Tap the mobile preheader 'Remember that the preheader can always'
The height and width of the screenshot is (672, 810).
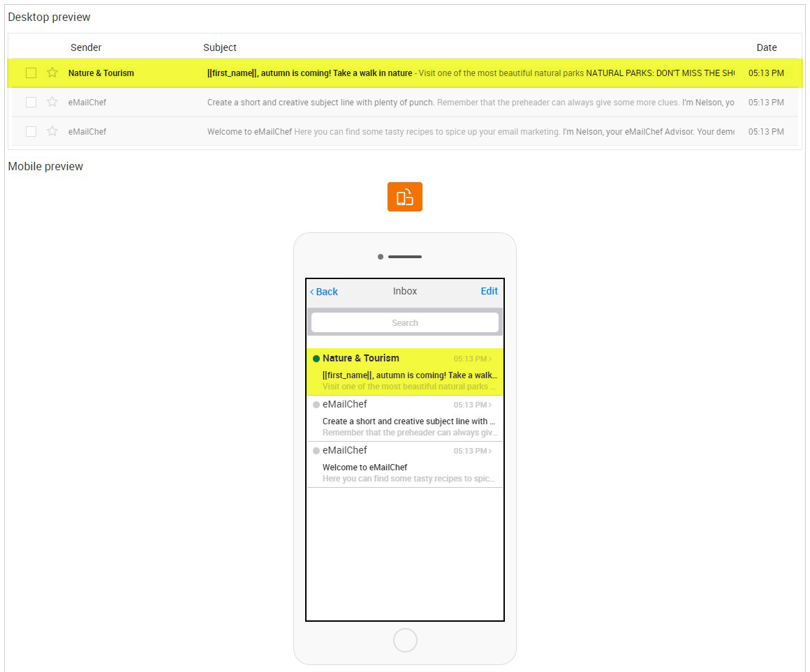pyautogui.click(x=410, y=433)
